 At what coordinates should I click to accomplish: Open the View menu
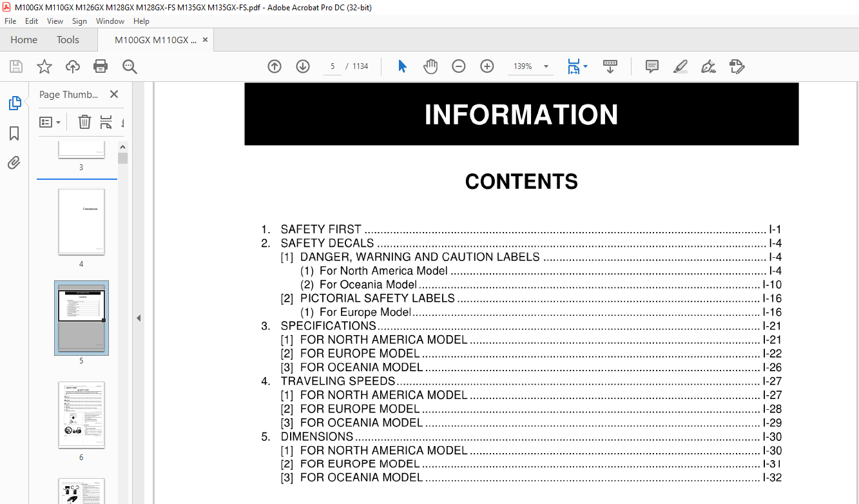coord(55,21)
